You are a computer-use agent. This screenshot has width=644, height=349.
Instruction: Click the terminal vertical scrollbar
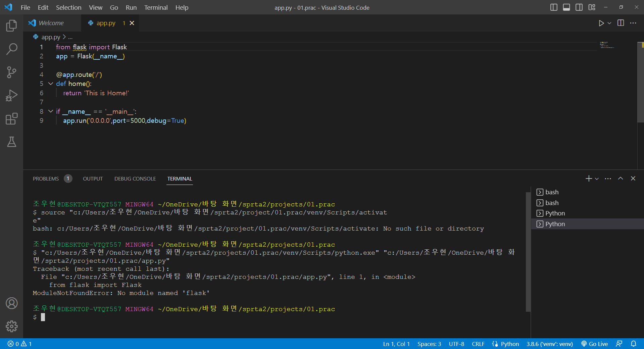tap(528, 252)
